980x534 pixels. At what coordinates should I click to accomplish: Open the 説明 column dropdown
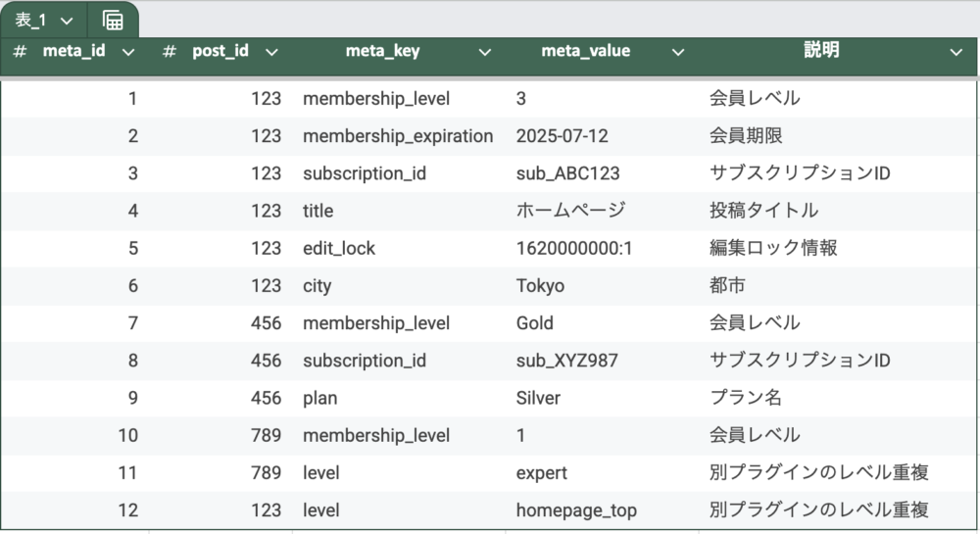pos(955,53)
